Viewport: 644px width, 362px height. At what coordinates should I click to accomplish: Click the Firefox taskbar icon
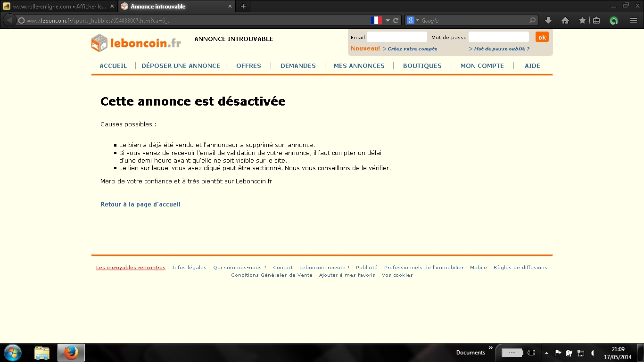(71, 353)
